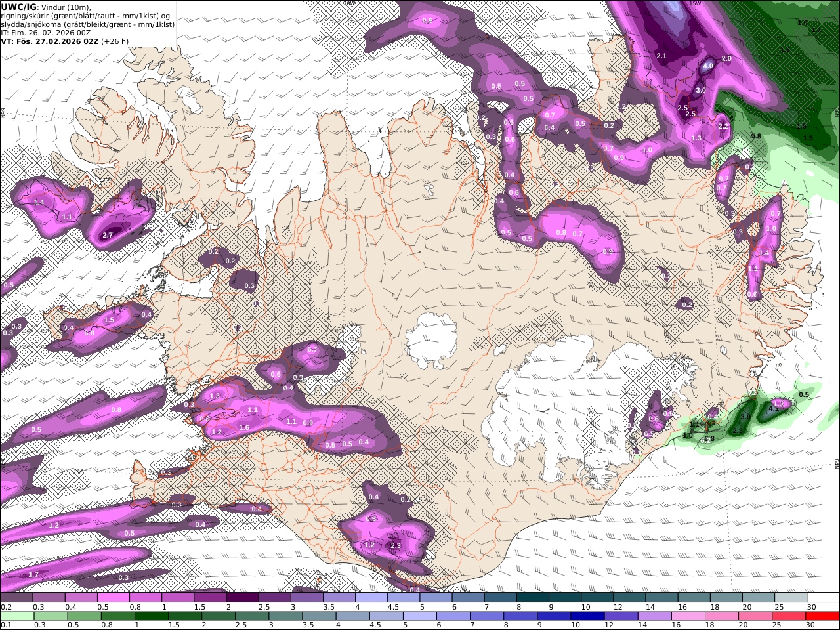840x630 pixels.
Task: Click the 2.1 snowfall value on the map
Action: coord(661,56)
